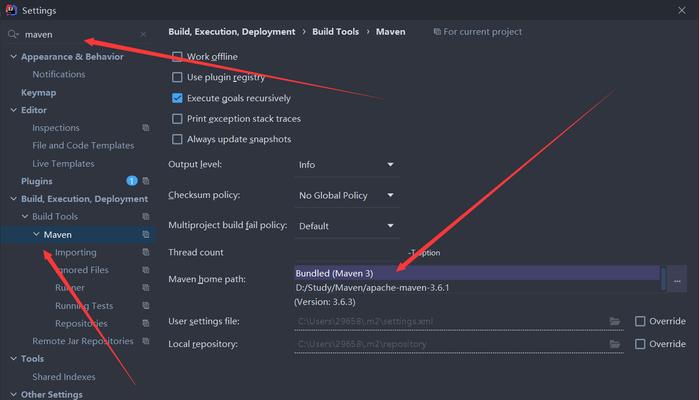
Task: Clear the maven search text
Action: point(143,34)
